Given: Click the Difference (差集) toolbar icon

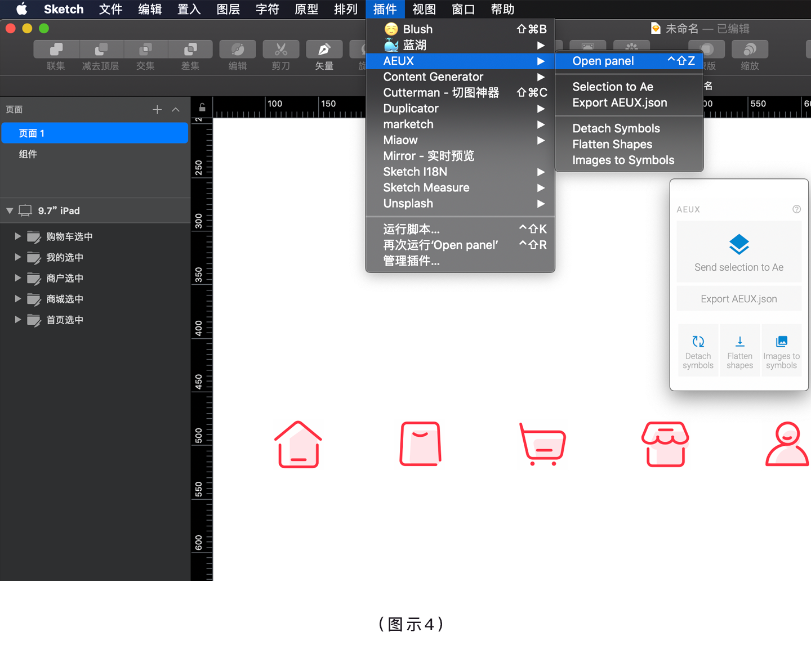Looking at the screenshot, I should click(190, 50).
